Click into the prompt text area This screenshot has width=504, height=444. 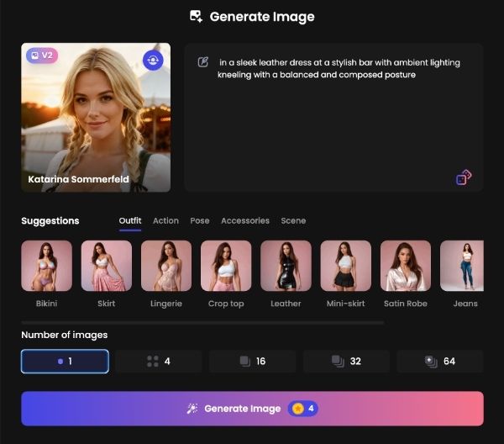pyautogui.click(x=333, y=118)
